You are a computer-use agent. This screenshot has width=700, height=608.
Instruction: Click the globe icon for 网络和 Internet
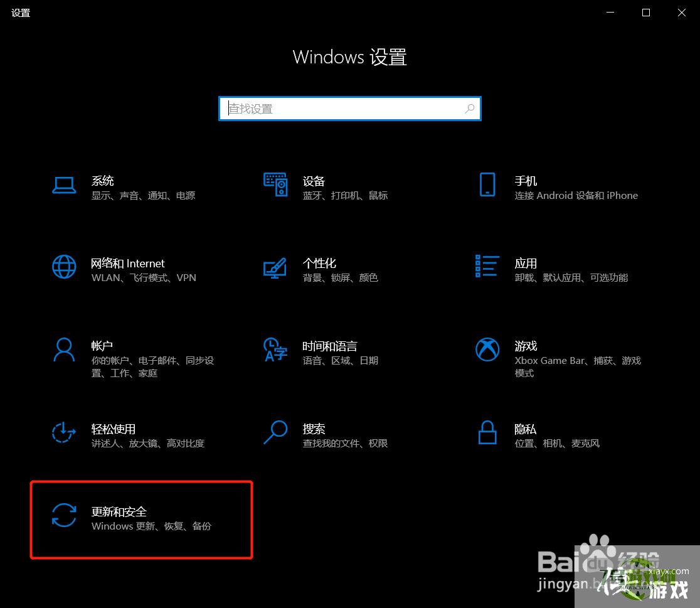tap(64, 267)
